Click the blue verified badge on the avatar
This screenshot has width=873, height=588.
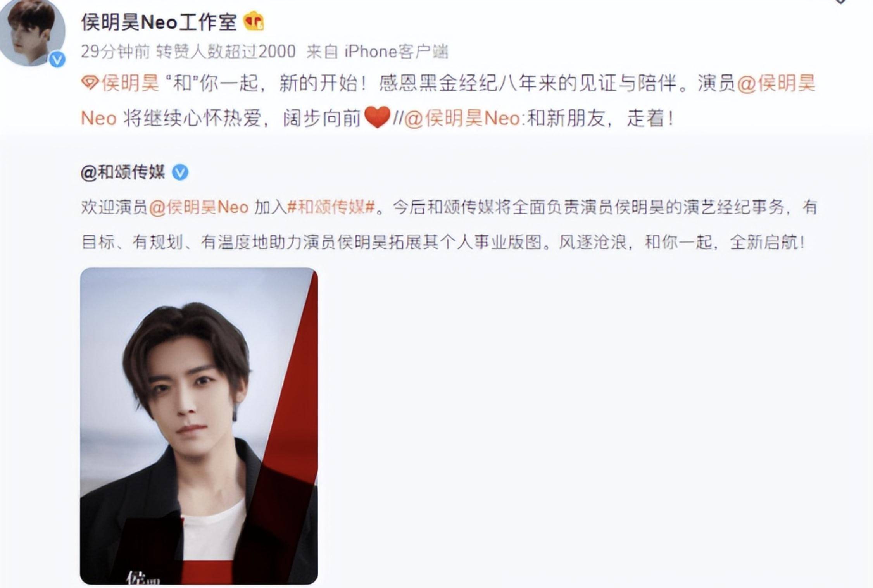coord(57,60)
